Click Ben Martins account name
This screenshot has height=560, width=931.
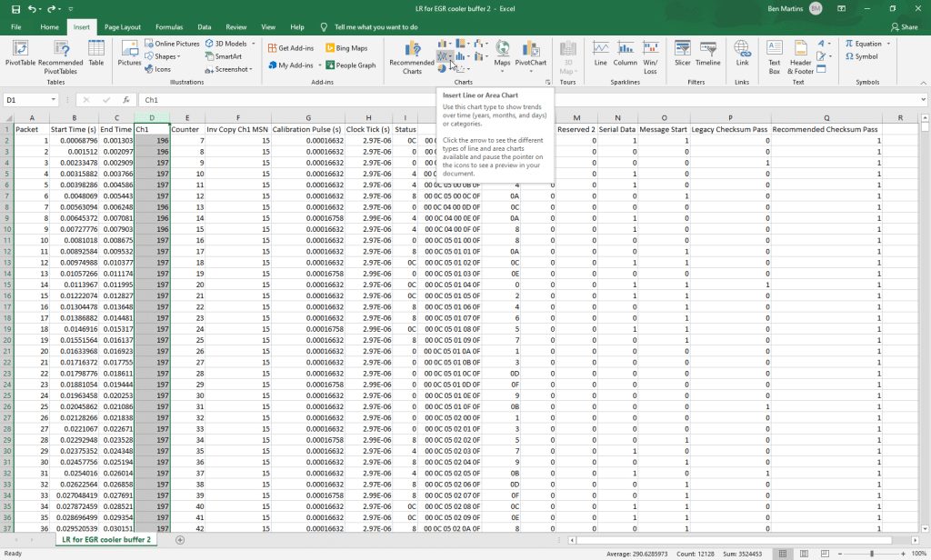click(x=785, y=9)
